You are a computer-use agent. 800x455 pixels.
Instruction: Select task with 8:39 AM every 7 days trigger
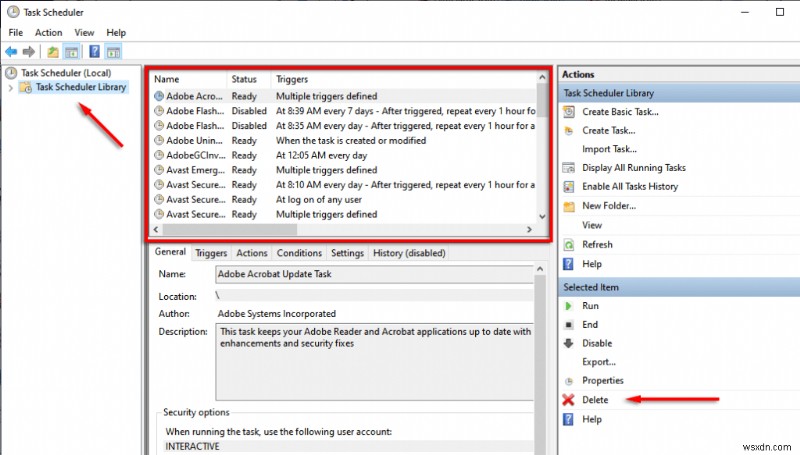coord(344,111)
